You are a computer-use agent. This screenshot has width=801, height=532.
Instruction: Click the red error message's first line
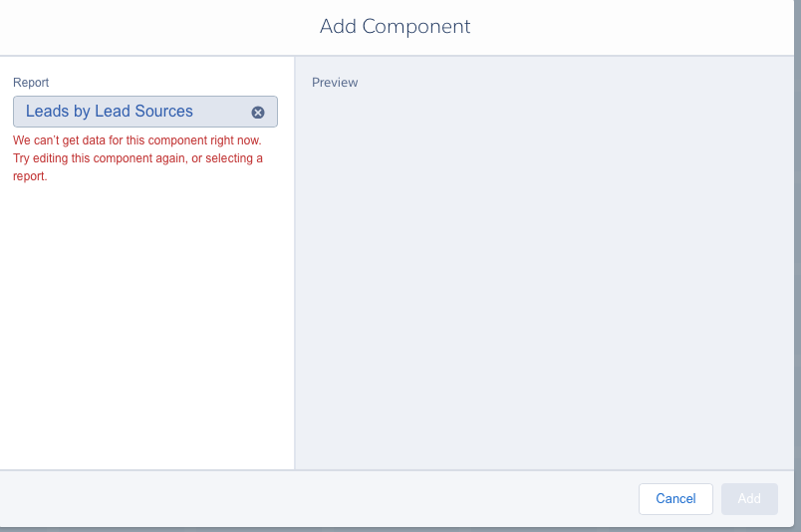tap(137, 140)
